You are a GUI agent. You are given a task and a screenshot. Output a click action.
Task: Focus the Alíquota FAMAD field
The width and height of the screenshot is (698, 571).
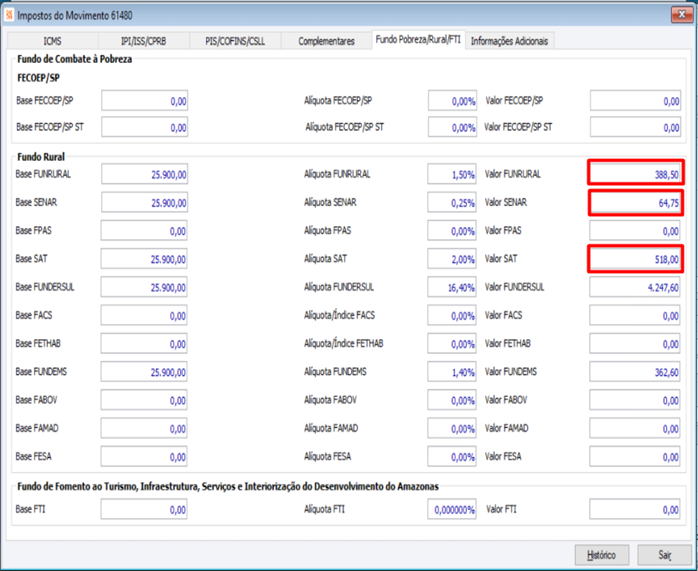tap(452, 428)
